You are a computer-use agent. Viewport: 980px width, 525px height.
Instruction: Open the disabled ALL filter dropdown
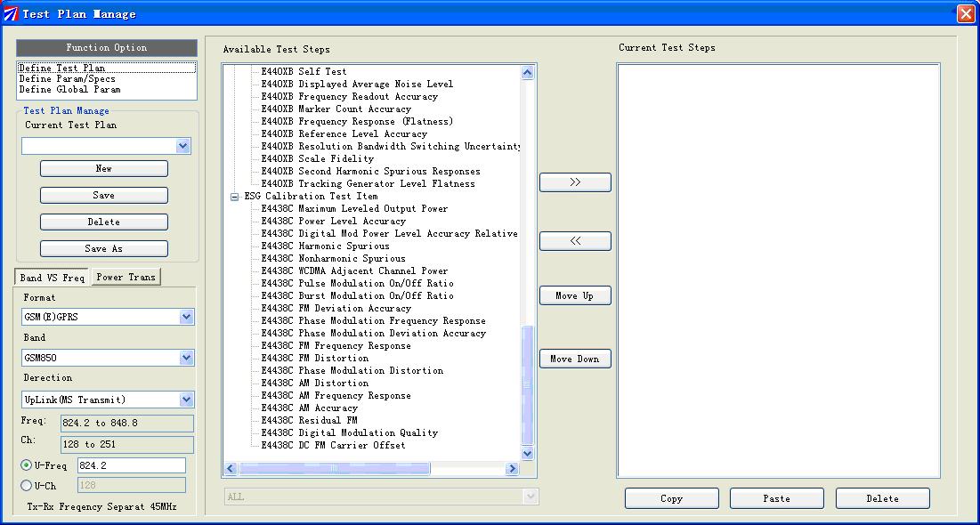point(531,497)
